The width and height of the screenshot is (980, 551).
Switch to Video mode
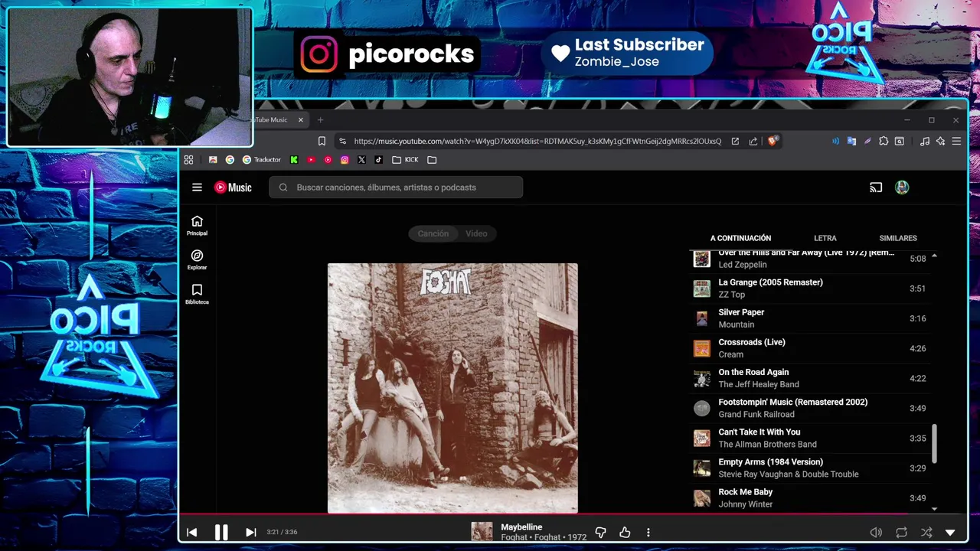coord(476,233)
